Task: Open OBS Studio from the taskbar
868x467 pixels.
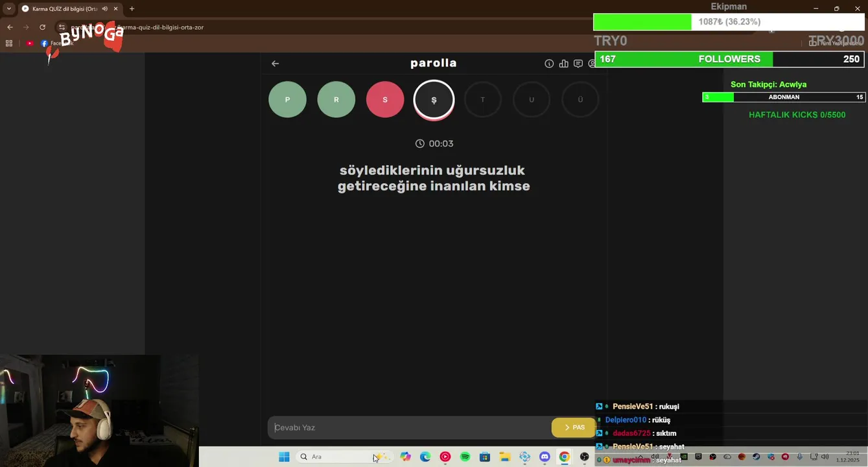Action: click(585, 457)
